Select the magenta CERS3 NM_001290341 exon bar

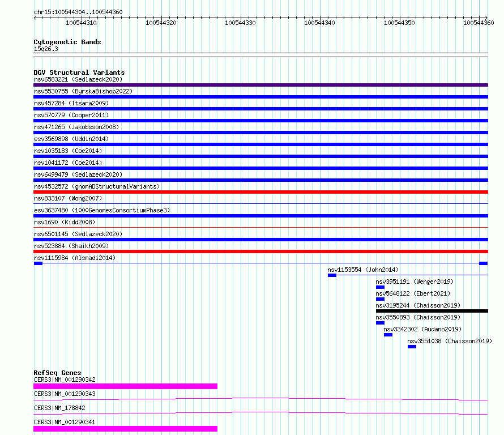click(125, 429)
